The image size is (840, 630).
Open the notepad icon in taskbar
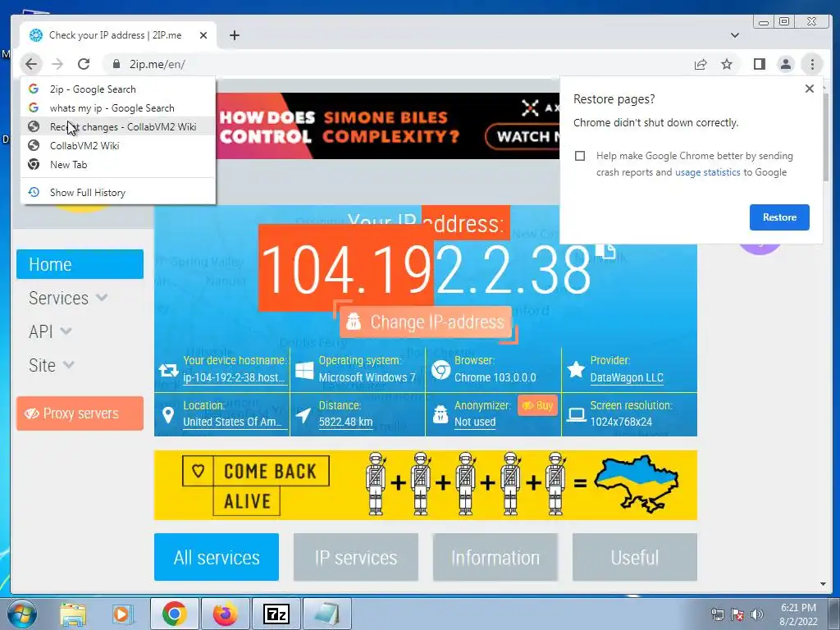(327, 614)
